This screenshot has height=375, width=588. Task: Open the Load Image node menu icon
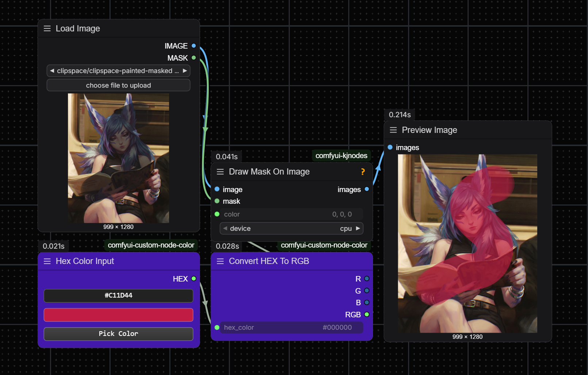coord(47,28)
